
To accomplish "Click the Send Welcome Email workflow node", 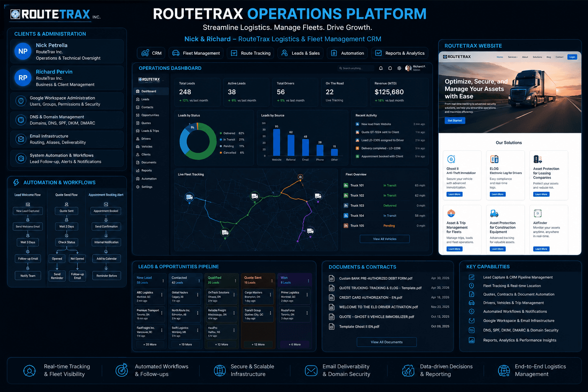I will (x=28, y=227).
